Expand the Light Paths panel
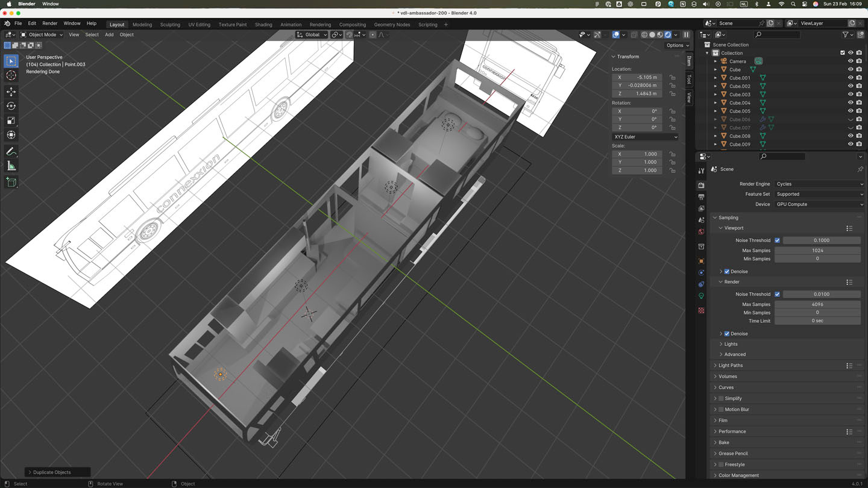This screenshot has width=868, height=488. [x=731, y=366]
